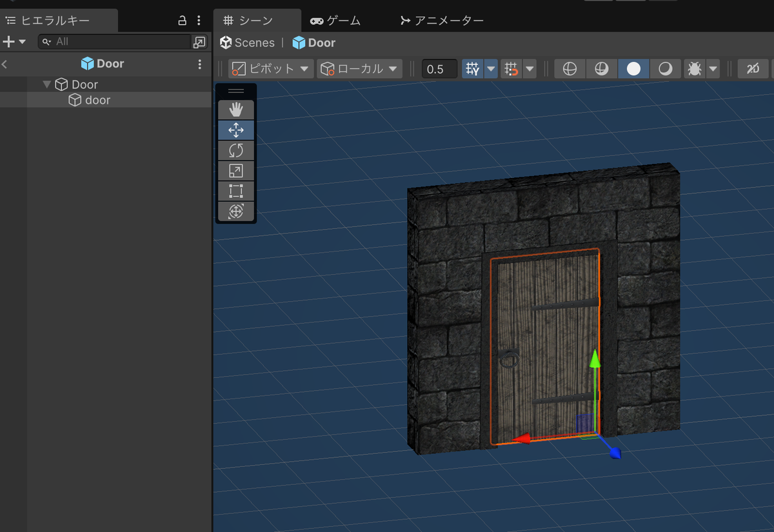Select the Door root object row
Screen dimensions: 774x532
click(x=106, y=84)
